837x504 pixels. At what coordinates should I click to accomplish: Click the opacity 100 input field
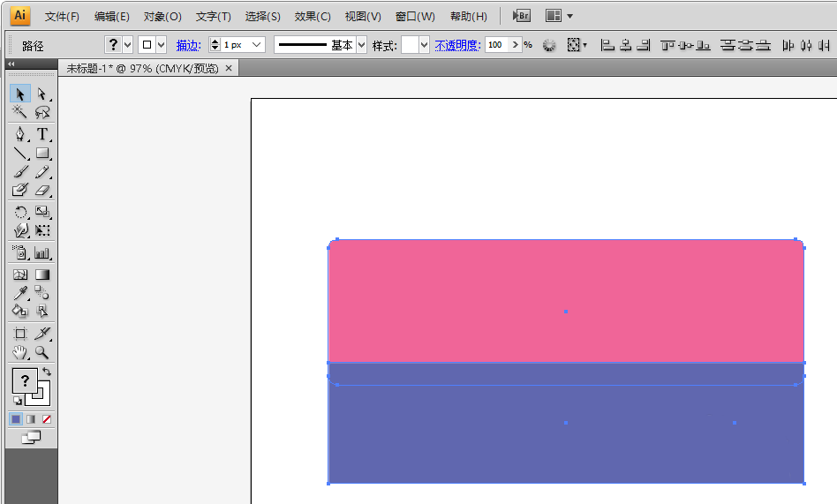(497, 45)
